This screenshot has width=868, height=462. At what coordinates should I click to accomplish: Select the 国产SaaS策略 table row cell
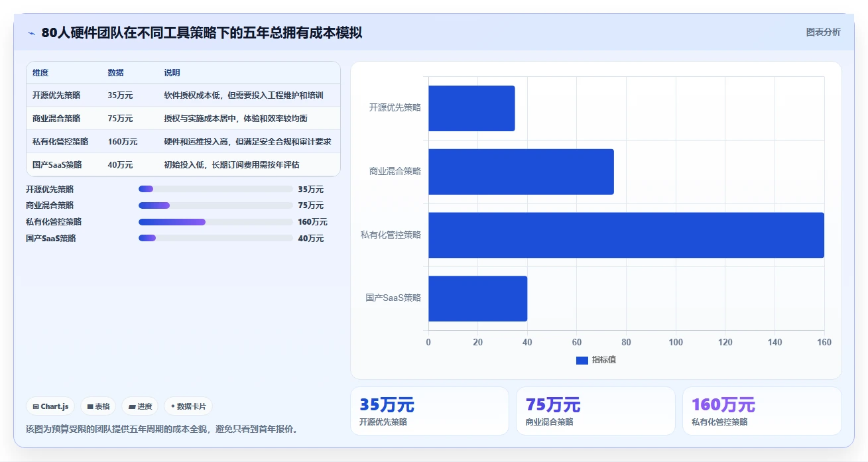point(57,165)
